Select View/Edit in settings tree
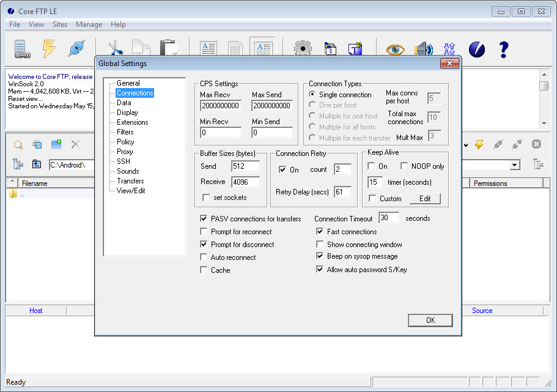The image size is (557, 392). (131, 191)
